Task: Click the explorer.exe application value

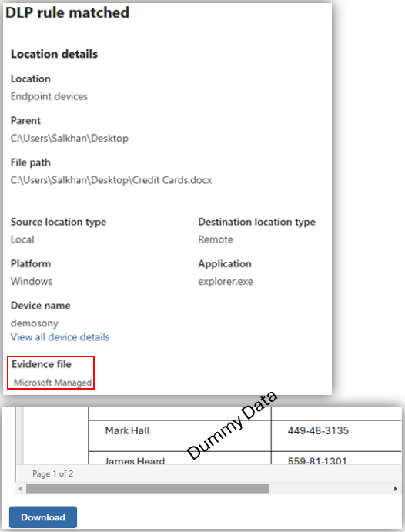Action: [226, 281]
